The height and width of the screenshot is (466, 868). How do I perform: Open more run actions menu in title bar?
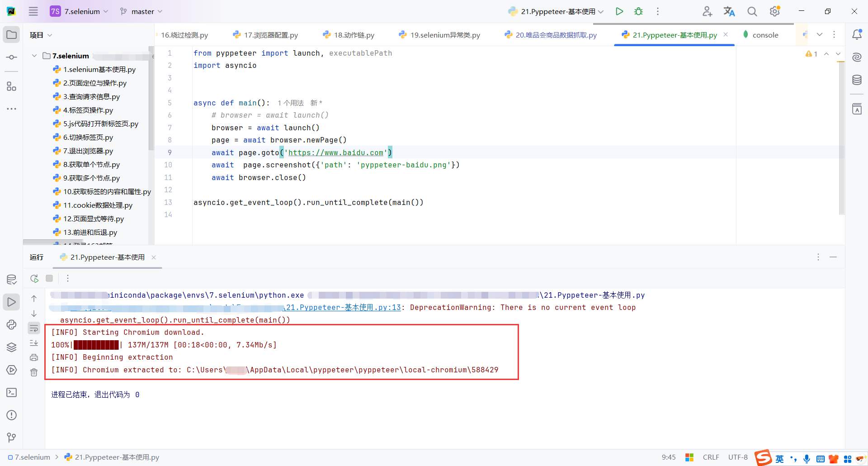658,11
